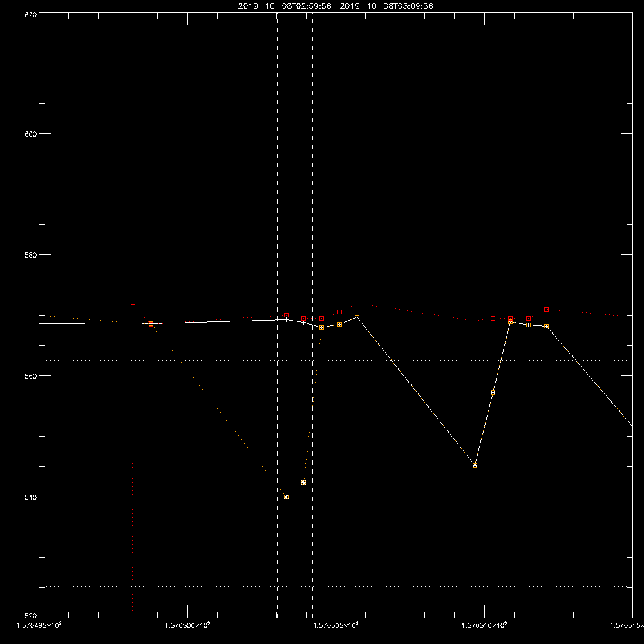The width and height of the screenshot is (644, 644).
Task: Click the horizontal dotted limit line near 585
Action: 336,227
